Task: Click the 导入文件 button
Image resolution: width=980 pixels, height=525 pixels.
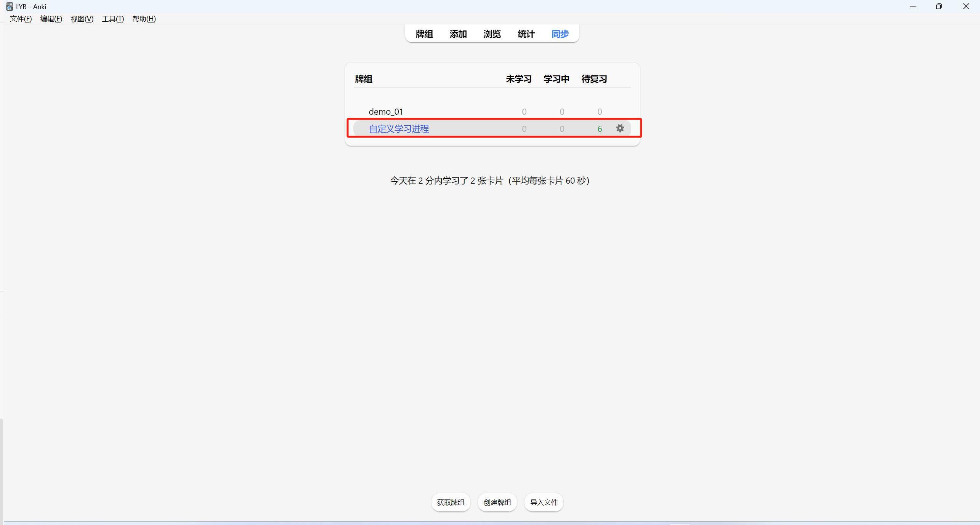Action: point(544,502)
